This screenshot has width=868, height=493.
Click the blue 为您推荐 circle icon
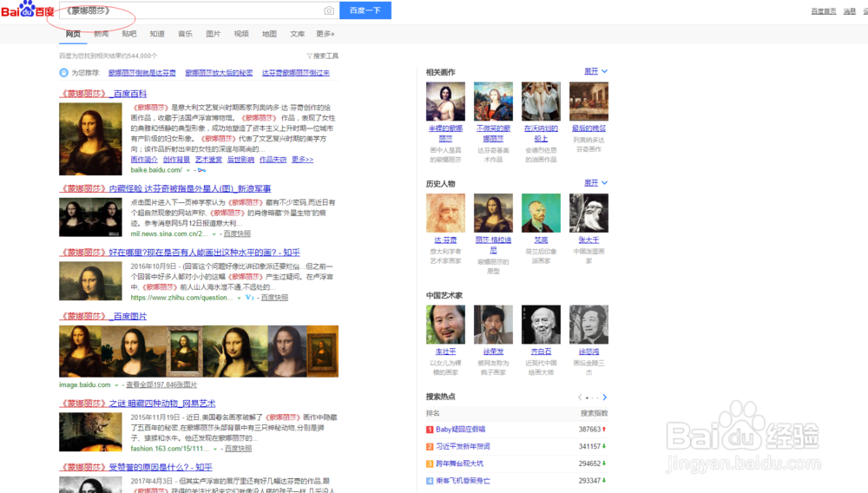click(63, 73)
